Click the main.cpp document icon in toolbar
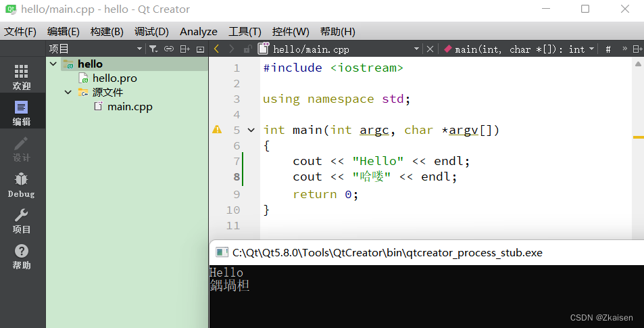Image resolution: width=644 pixels, height=328 pixels. coord(264,49)
